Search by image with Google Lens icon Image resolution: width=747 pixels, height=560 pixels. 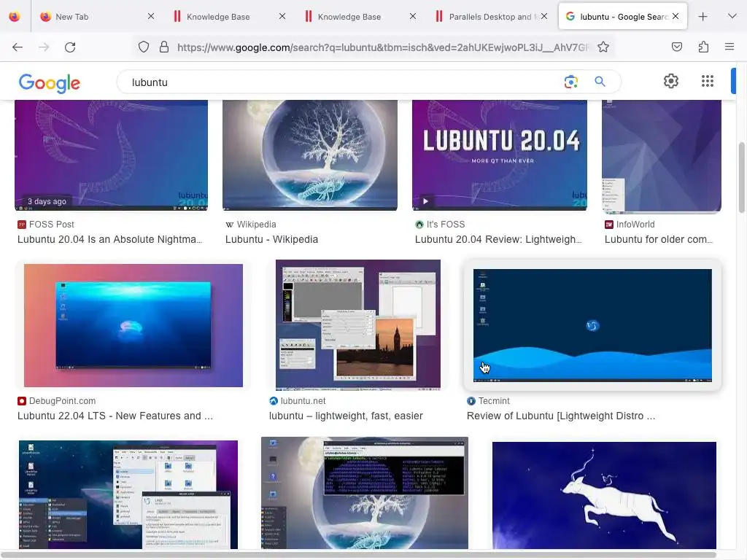coord(570,82)
